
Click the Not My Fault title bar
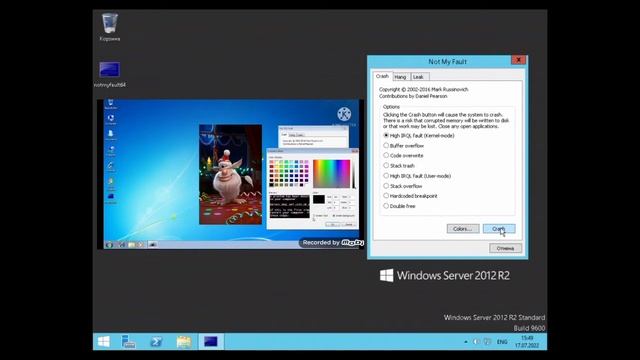(447, 62)
